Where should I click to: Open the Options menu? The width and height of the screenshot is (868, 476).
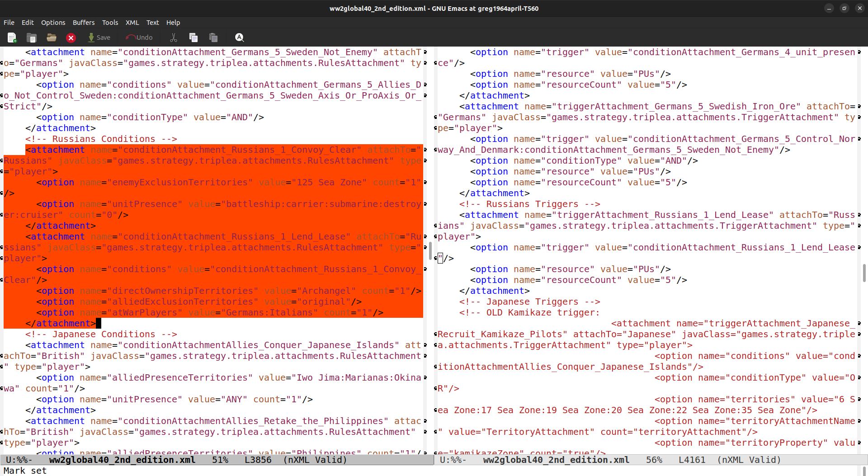[53, 23]
